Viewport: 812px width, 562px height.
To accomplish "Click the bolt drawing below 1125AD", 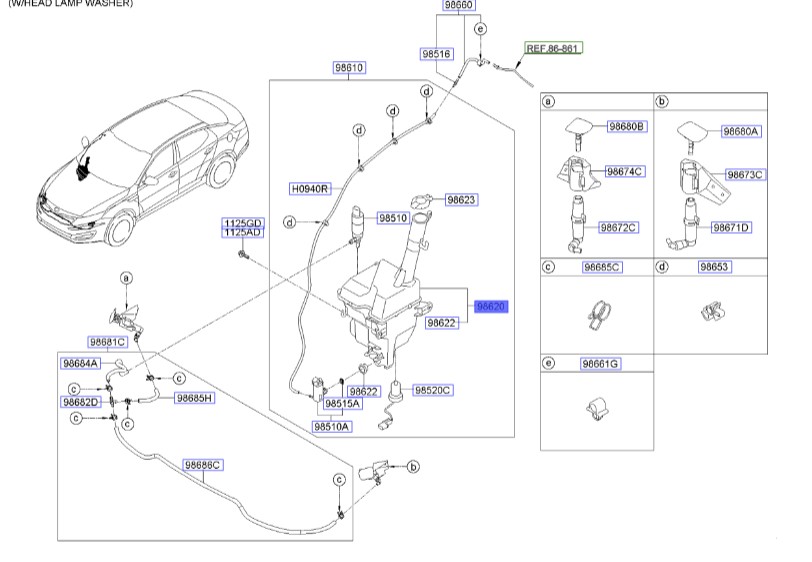I will pos(243,254).
